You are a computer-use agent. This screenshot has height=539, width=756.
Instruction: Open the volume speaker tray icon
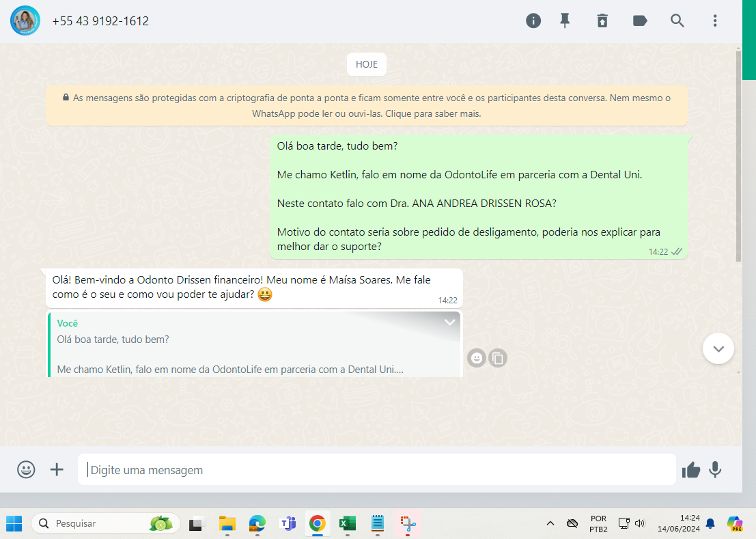pyautogui.click(x=640, y=523)
